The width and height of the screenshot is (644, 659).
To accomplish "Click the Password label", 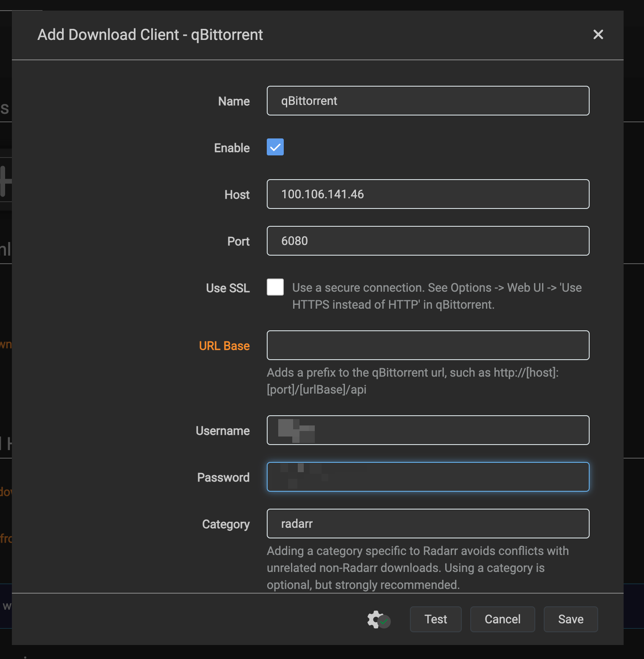I will (x=223, y=477).
